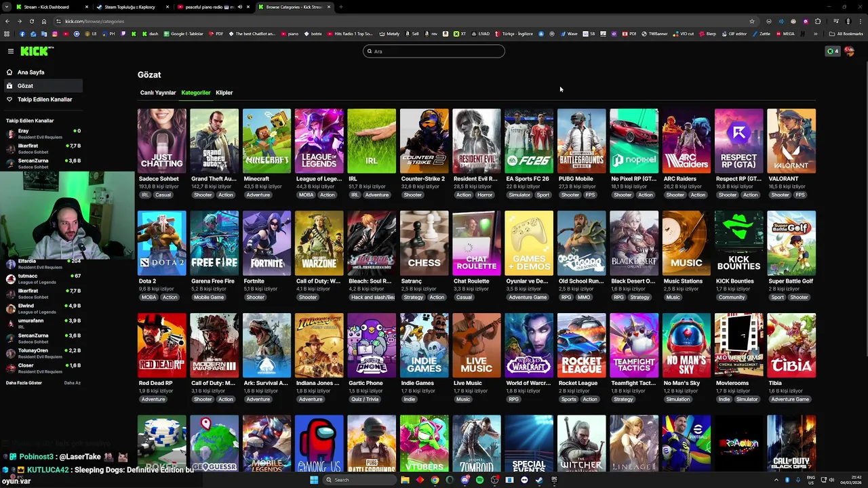This screenshot has width=868, height=488.
Task: Open Eray channel in followed list
Action: pos(42,134)
